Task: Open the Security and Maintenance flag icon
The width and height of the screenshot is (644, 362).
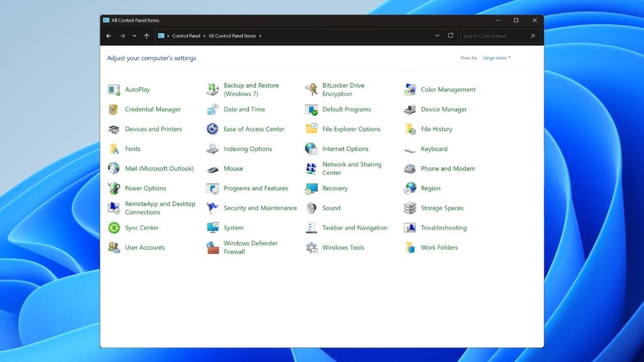Action: click(213, 208)
